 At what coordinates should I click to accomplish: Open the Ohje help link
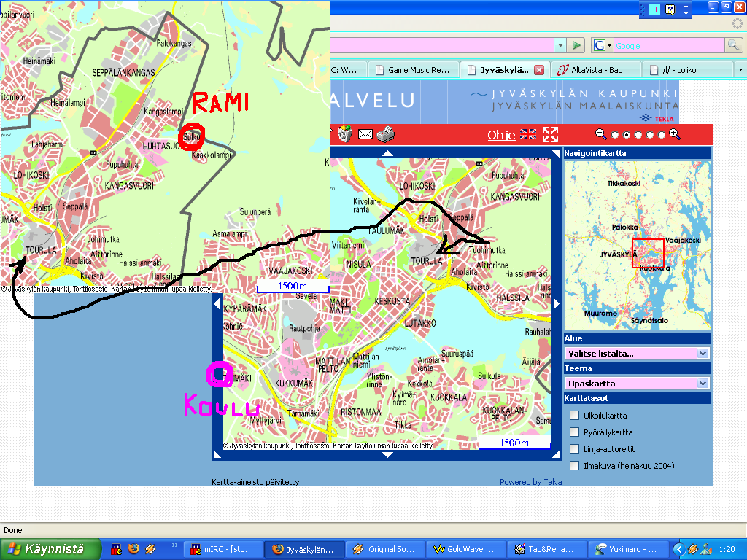pos(501,135)
